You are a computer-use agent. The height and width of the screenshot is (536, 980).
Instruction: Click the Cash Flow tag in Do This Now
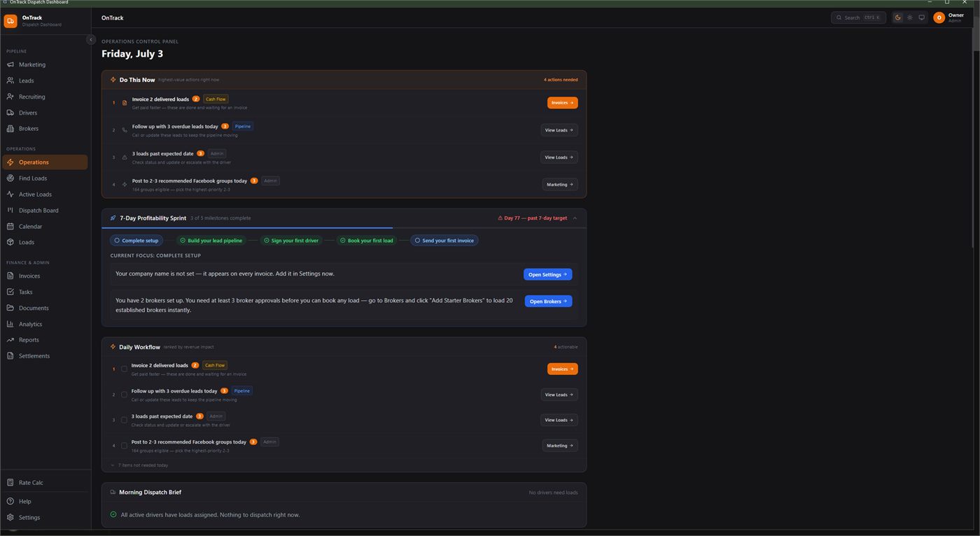tap(216, 99)
